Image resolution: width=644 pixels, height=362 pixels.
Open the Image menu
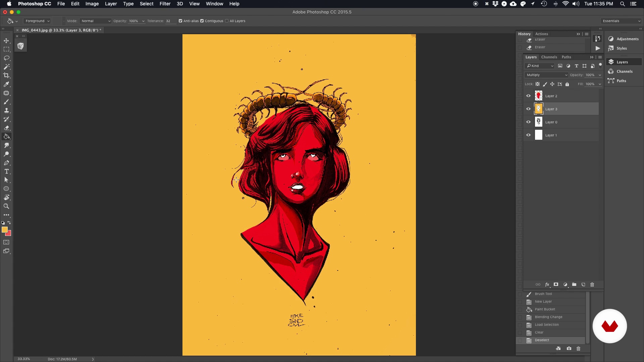click(x=92, y=4)
